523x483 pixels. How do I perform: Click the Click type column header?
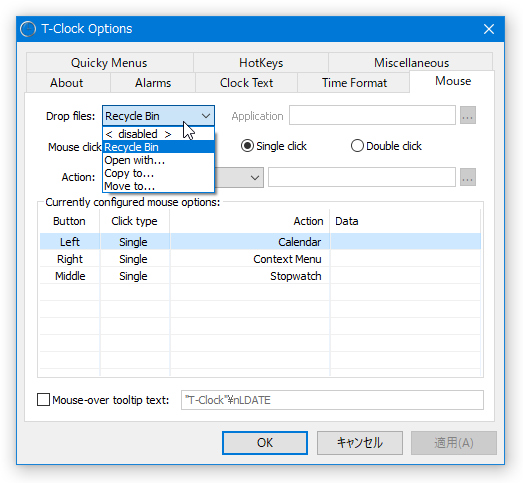(134, 221)
